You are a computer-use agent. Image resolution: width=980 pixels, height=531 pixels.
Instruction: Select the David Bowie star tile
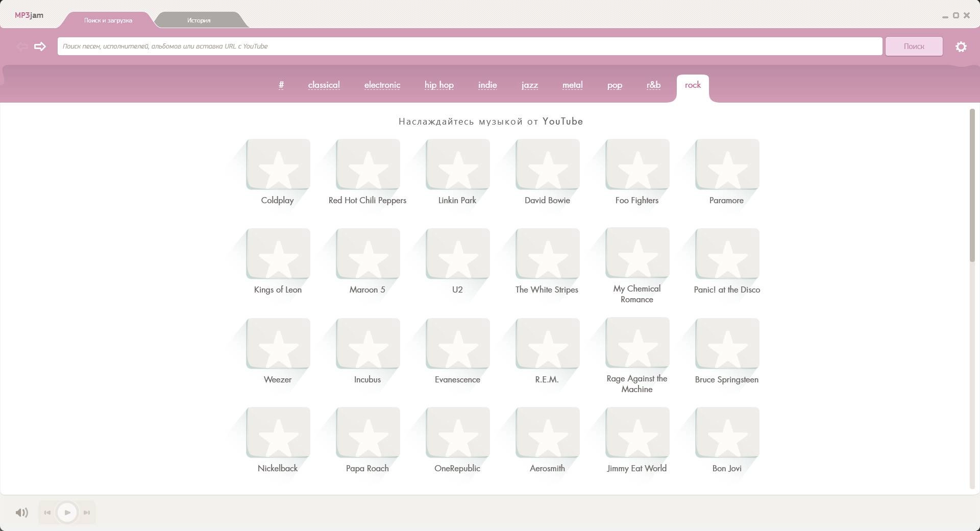click(x=548, y=164)
